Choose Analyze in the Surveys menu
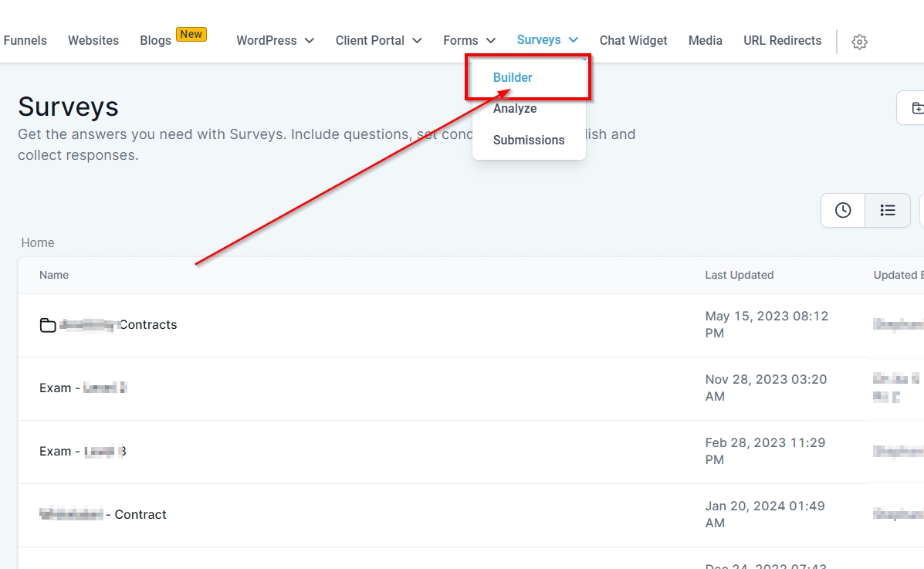The image size is (924, 569). (x=515, y=109)
